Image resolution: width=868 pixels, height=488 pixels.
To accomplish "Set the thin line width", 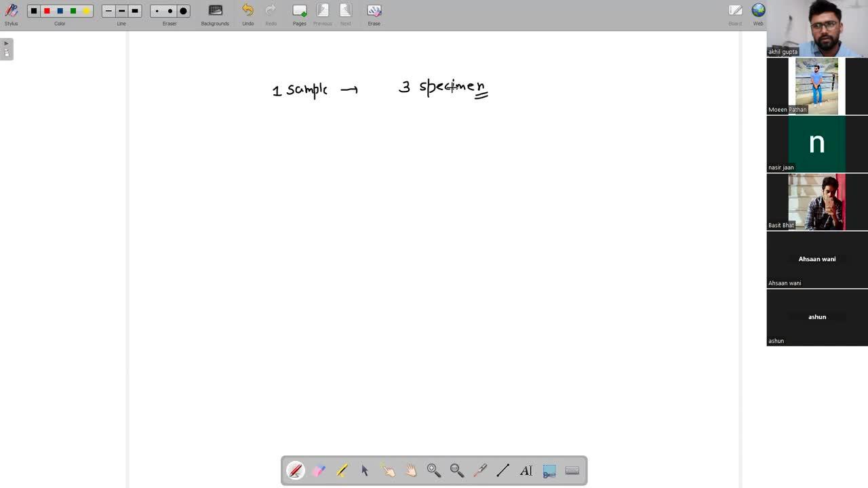I will click(108, 11).
